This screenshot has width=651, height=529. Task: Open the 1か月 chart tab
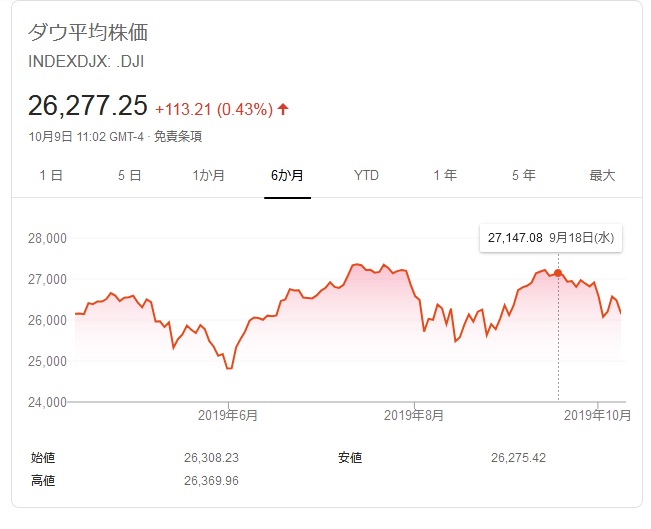click(x=208, y=175)
